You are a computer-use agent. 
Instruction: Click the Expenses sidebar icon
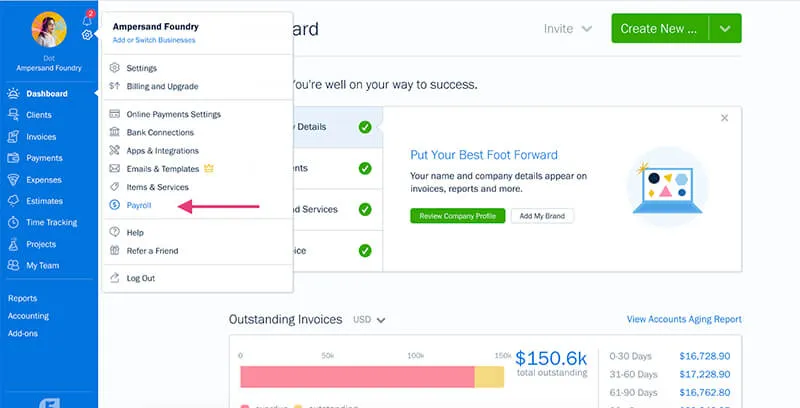tap(13, 179)
